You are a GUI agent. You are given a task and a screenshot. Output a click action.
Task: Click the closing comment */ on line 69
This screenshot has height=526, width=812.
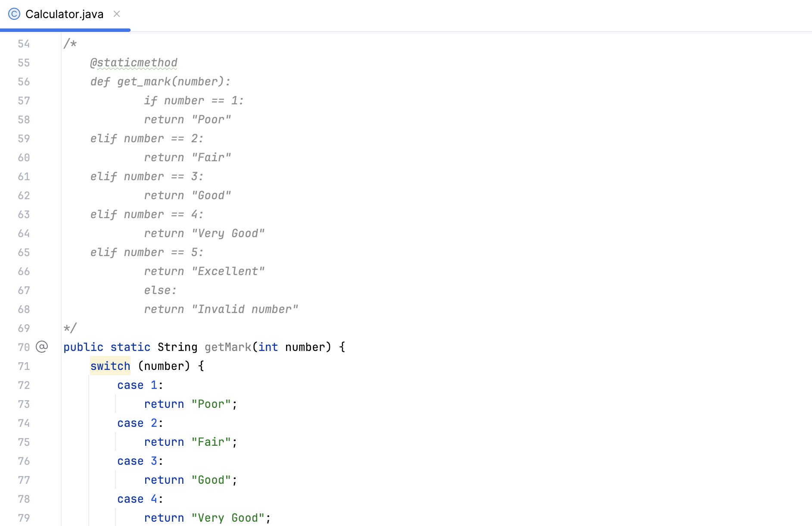(70, 328)
